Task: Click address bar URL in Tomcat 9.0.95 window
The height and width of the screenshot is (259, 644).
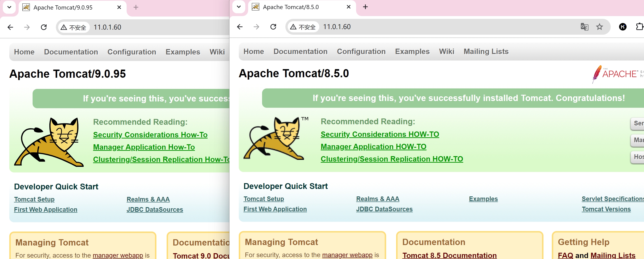Action: [107, 27]
